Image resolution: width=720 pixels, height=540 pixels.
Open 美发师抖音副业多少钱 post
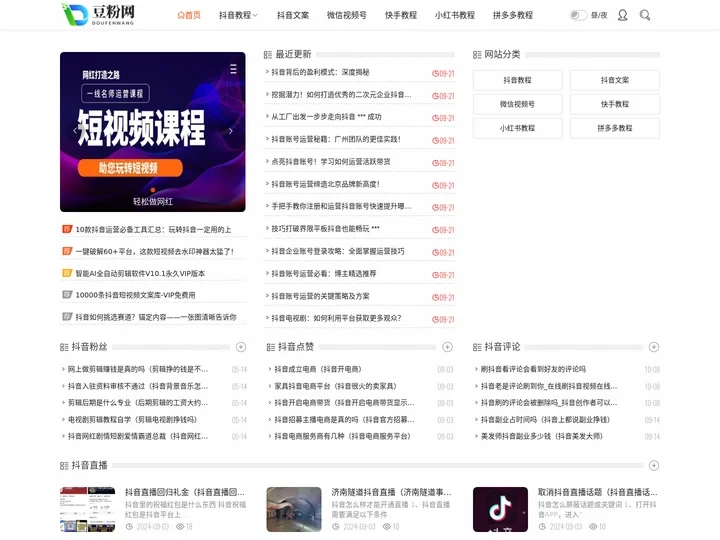(541, 436)
